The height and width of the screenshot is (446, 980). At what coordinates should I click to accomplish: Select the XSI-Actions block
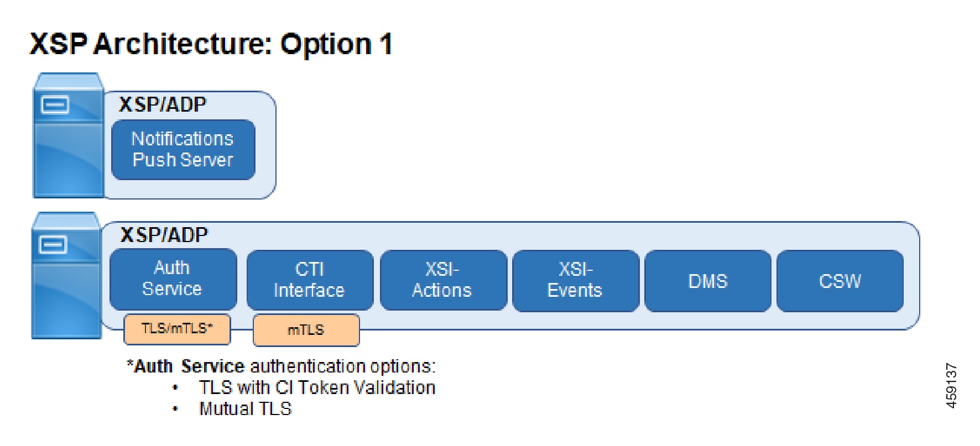click(x=443, y=280)
